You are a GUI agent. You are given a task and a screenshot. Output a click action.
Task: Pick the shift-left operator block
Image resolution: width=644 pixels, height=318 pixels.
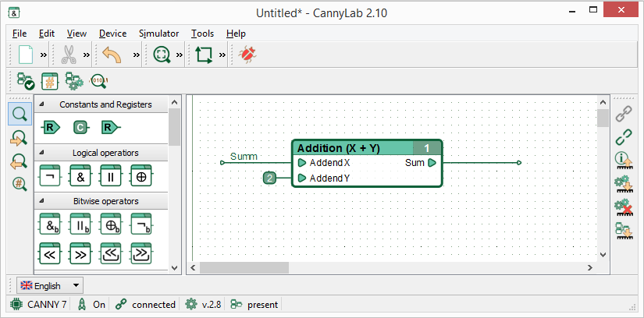pyautogui.click(x=50, y=253)
